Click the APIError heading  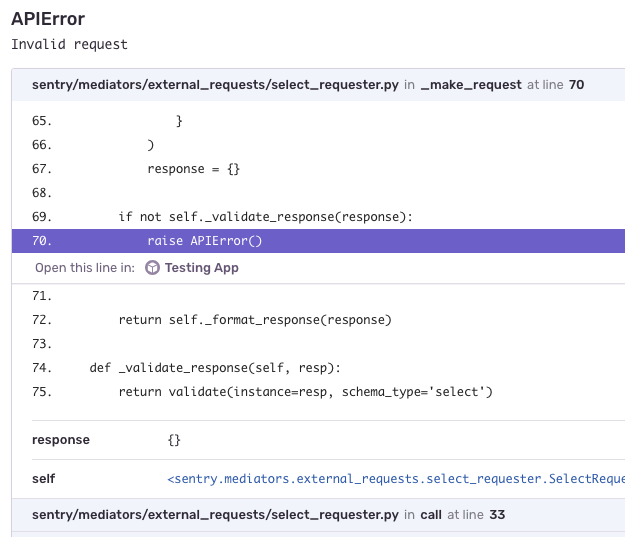point(48,19)
